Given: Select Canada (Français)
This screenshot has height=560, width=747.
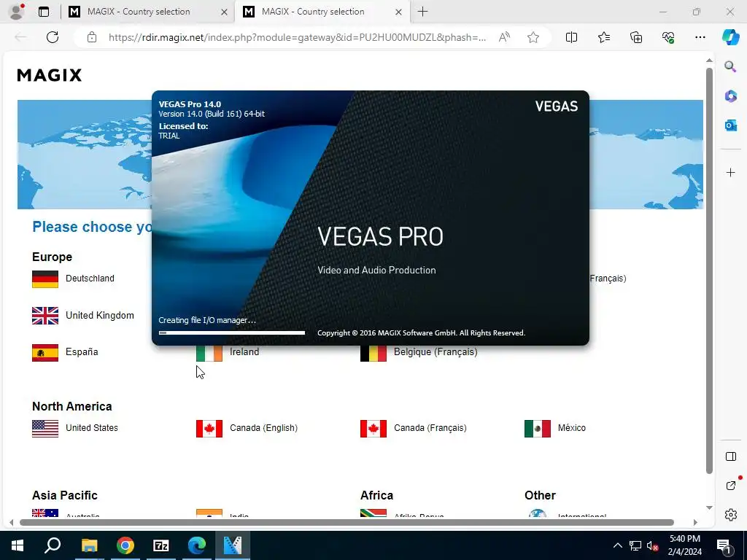Looking at the screenshot, I should (430, 427).
